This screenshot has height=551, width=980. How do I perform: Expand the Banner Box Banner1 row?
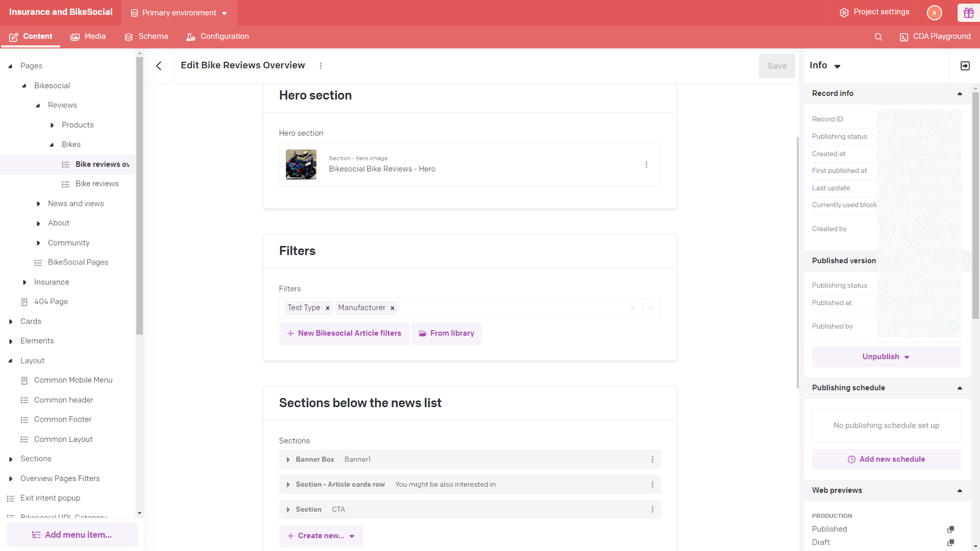[x=288, y=459]
